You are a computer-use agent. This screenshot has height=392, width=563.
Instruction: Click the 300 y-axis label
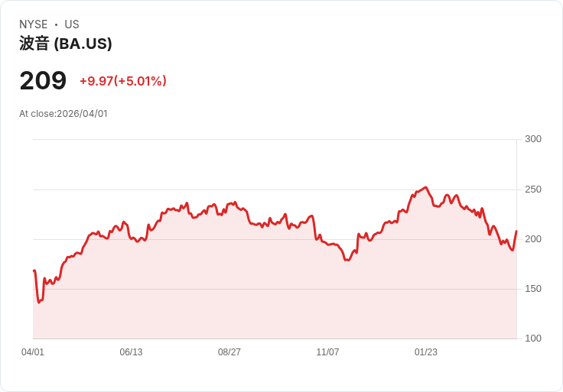point(532,139)
